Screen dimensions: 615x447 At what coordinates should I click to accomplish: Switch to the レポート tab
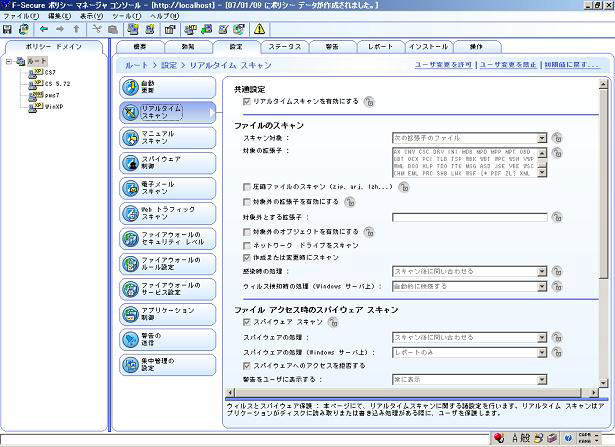coord(380,47)
